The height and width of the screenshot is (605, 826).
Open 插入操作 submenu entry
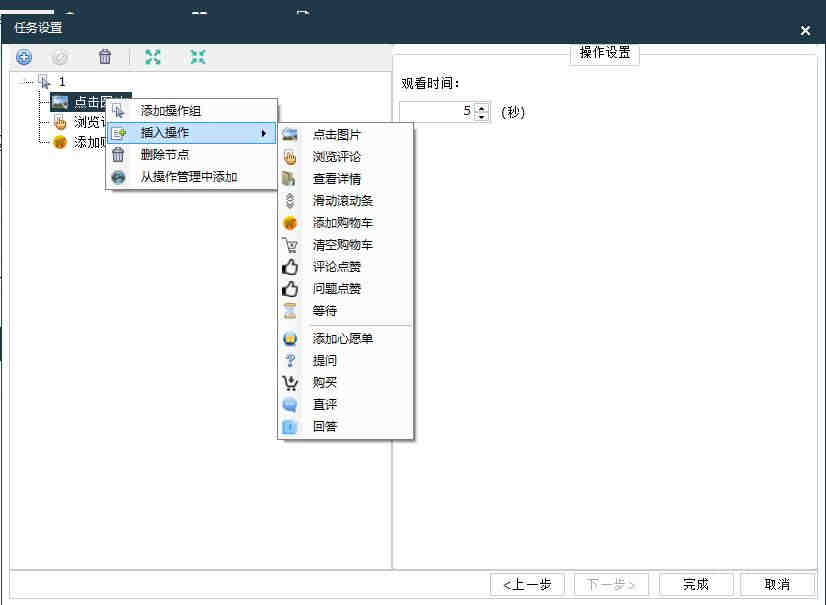tap(192, 133)
